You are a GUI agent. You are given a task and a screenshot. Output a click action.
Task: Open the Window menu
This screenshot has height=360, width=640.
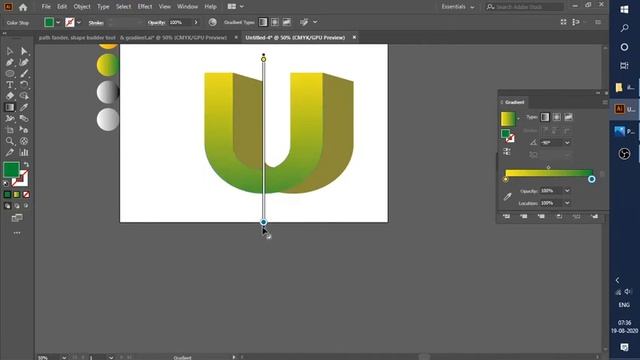(x=187, y=7)
